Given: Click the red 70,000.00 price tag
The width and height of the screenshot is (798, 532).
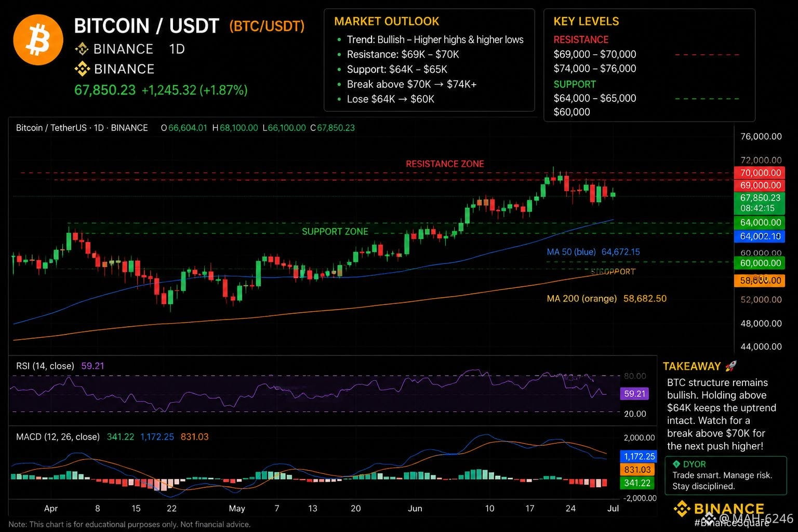Looking at the screenshot, I should tap(760, 173).
